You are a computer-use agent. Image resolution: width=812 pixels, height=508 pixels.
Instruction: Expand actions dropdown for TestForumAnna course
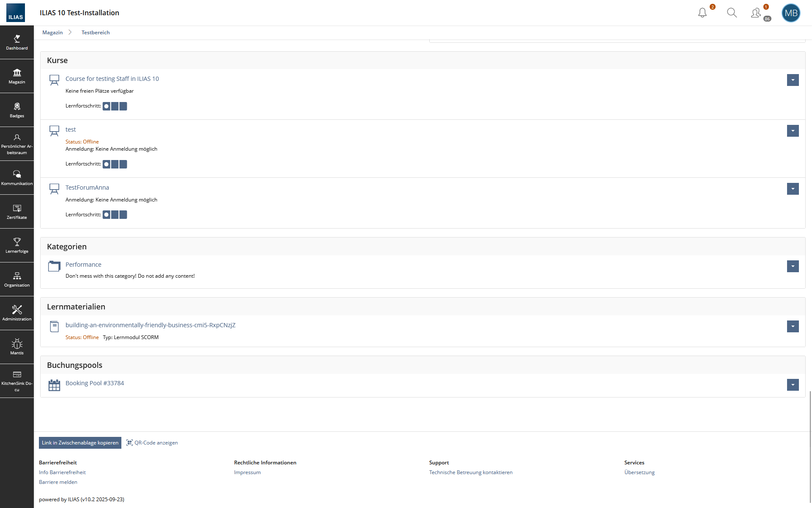tap(793, 189)
